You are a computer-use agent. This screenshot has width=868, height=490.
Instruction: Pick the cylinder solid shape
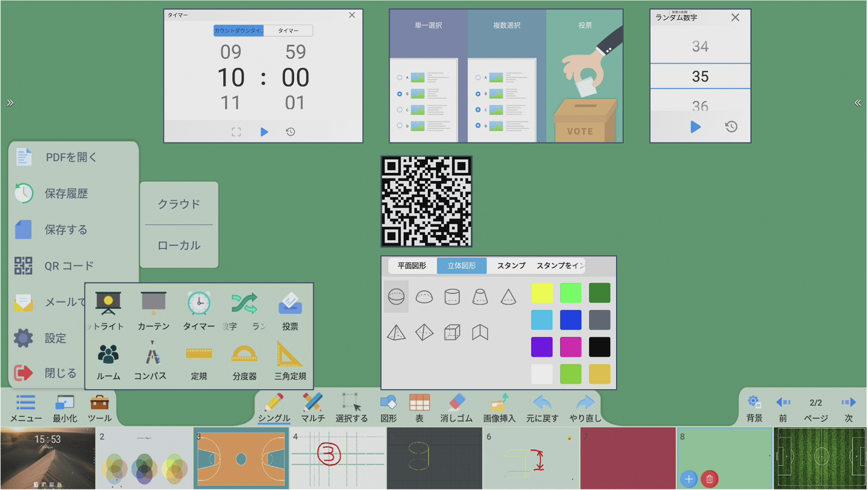tap(452, 296)
